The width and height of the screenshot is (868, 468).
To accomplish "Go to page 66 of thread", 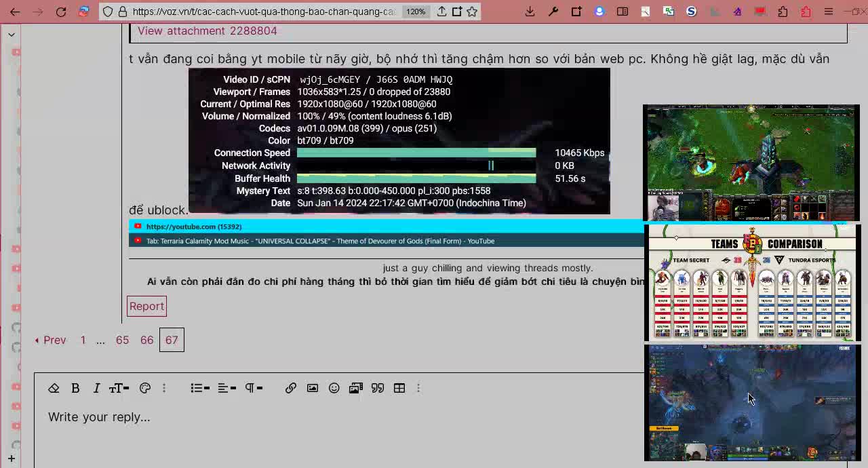I will tap(146, 340).
